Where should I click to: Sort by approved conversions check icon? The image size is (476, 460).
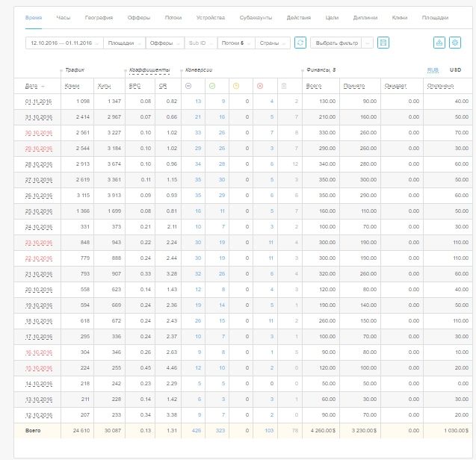click(x=212, y=86)
